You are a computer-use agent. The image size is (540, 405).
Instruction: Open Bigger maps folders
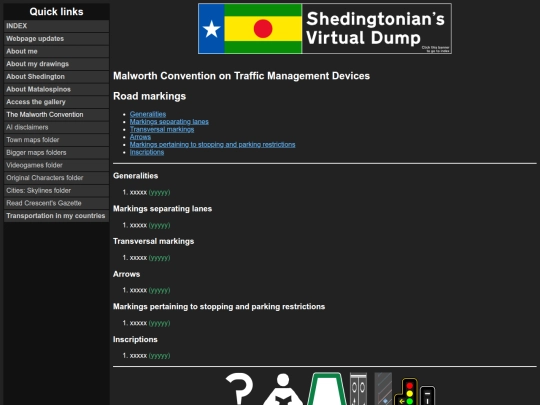pos(56,153)
